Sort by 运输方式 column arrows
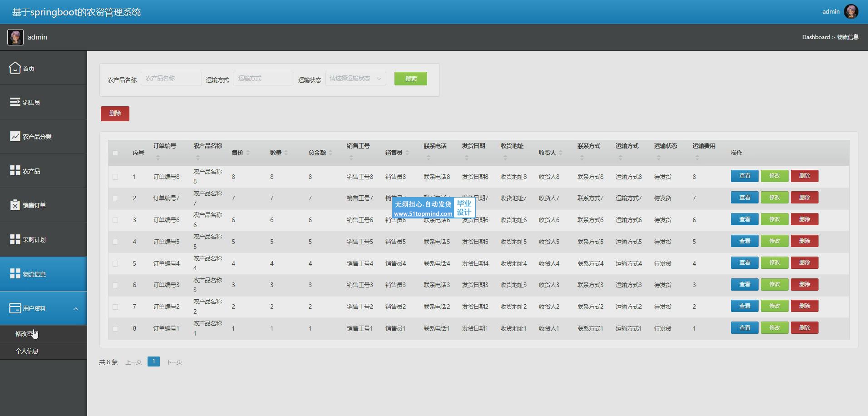 [x=621, y=158]
